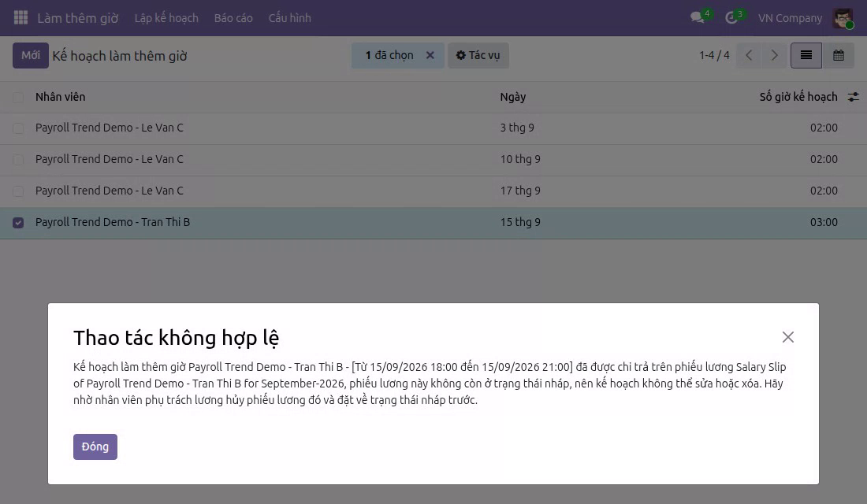
Task: Open the Cấu hình menu
Action: click(x=290, y=18)
